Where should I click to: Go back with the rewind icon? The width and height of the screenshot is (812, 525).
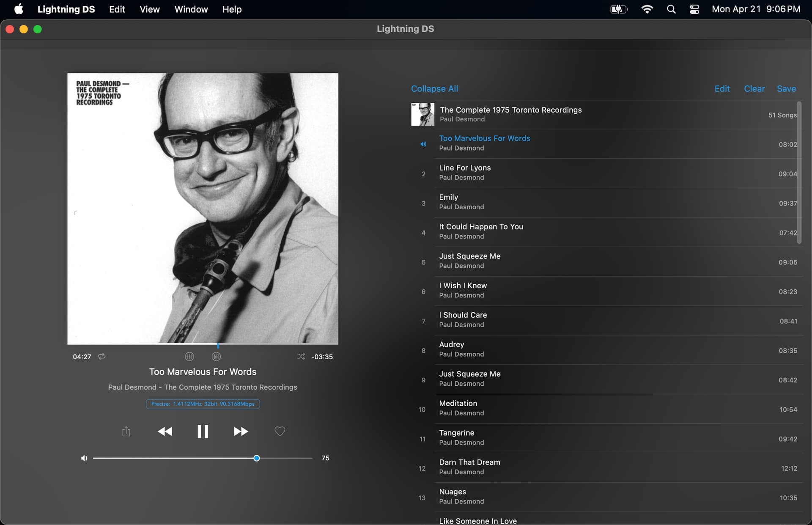165,432
